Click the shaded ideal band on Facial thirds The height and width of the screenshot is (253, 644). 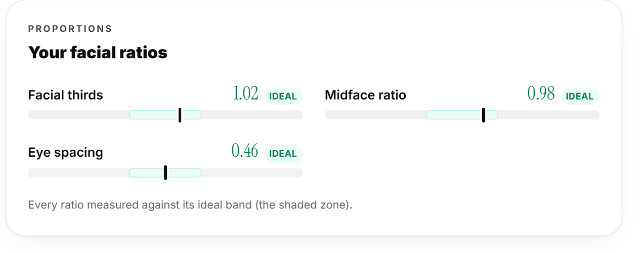pos(165,115)
